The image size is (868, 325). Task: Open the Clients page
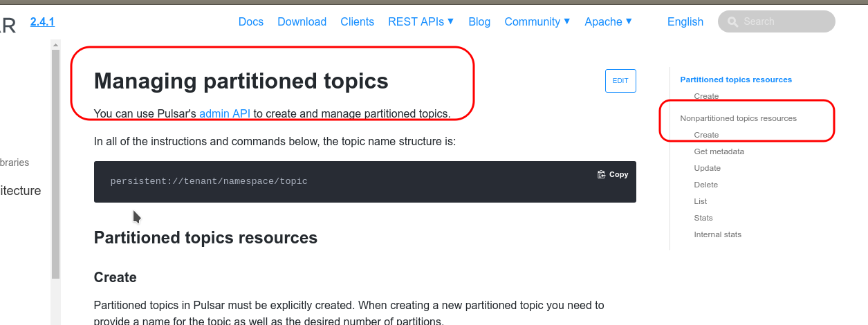357,22
